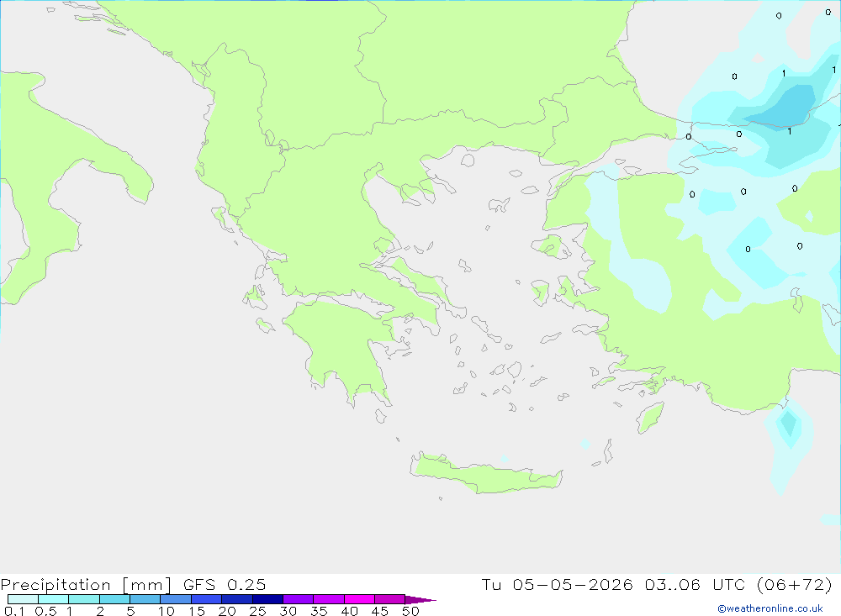This screenshot has height=616, width=841.
Task: Click the 0.1–0.5 mm palest legend swatch
Action: click(23, 599)
